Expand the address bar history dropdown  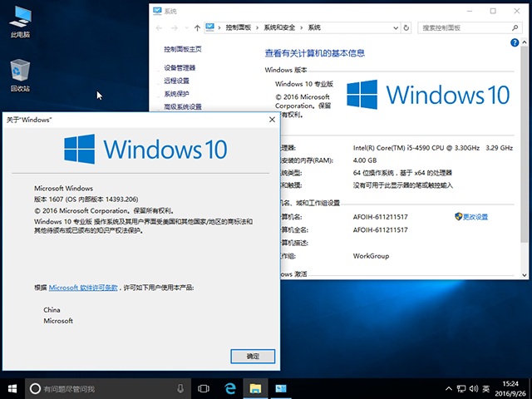point(396,27)
